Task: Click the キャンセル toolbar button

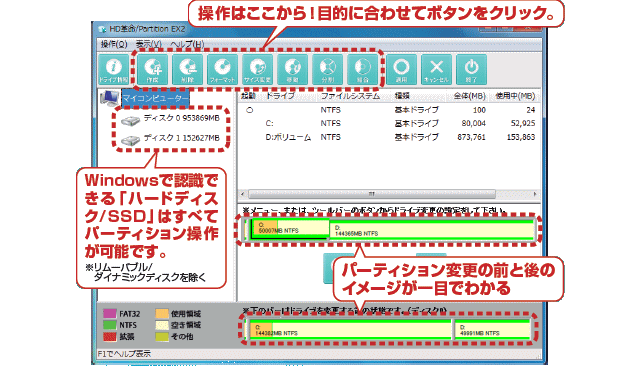Action: pos(437,69)
